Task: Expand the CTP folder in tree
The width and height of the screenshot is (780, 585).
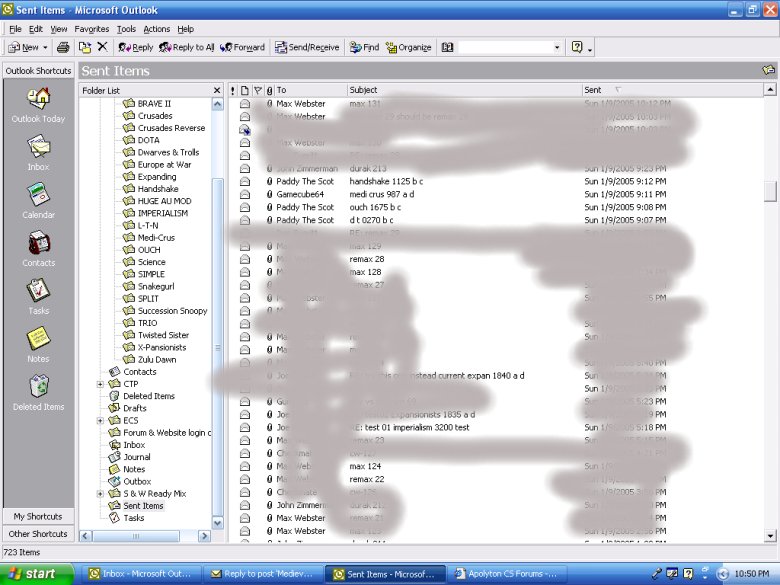Action: pos(100,384)
